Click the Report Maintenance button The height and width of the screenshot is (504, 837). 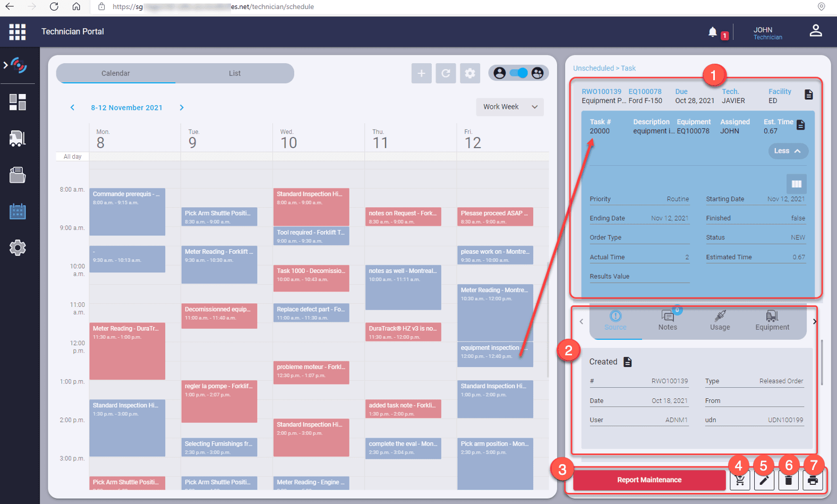[649, 480]
